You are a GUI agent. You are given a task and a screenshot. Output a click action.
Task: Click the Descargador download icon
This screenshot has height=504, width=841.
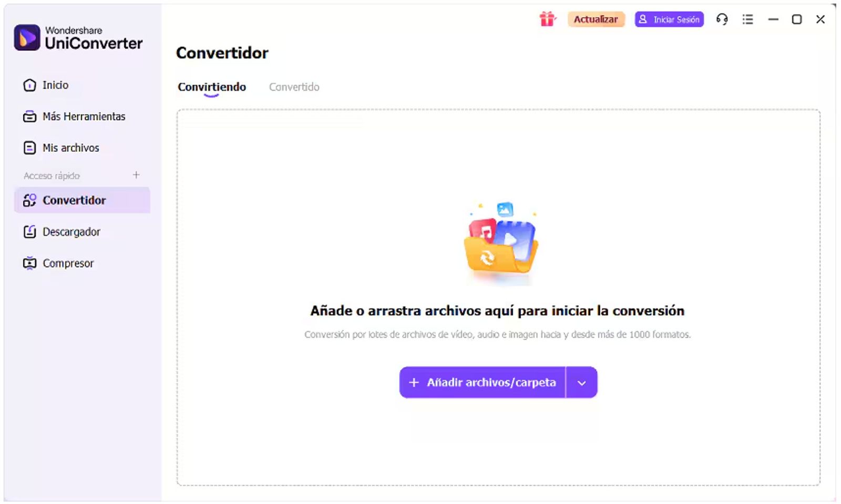point(30,232)
